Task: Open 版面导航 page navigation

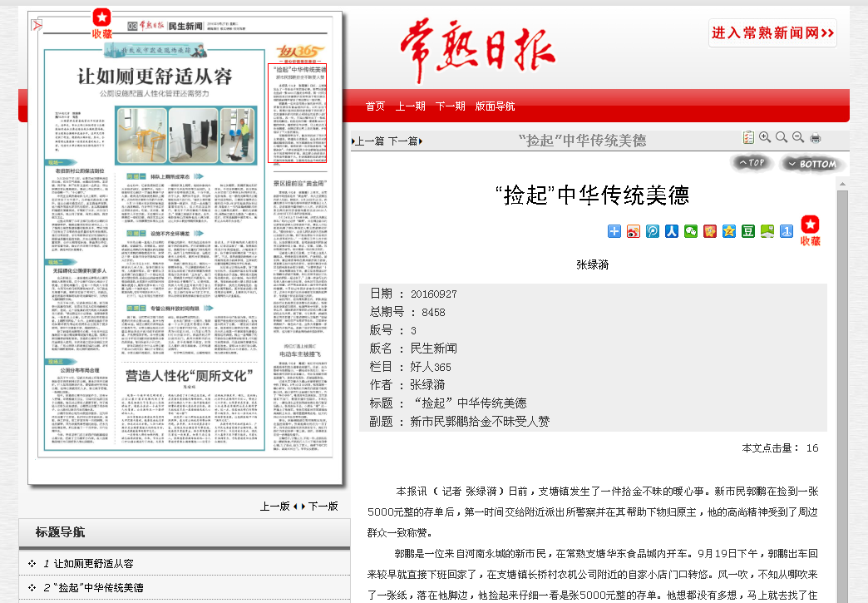Action: [495, 106]
